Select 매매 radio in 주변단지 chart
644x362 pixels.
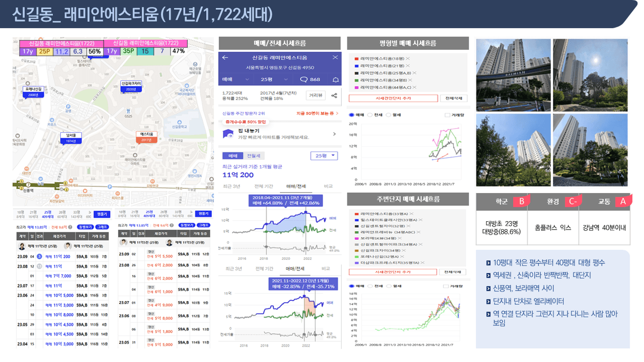(351, 286)
